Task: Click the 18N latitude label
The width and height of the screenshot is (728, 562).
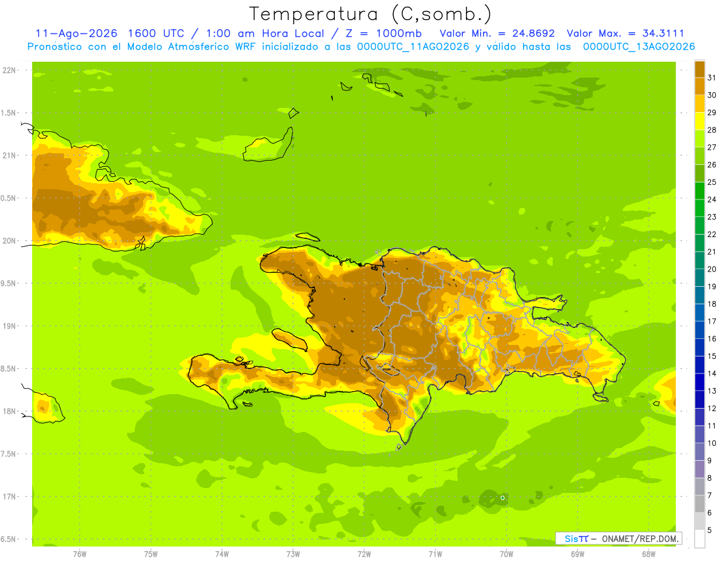Action: coord(9,411)
